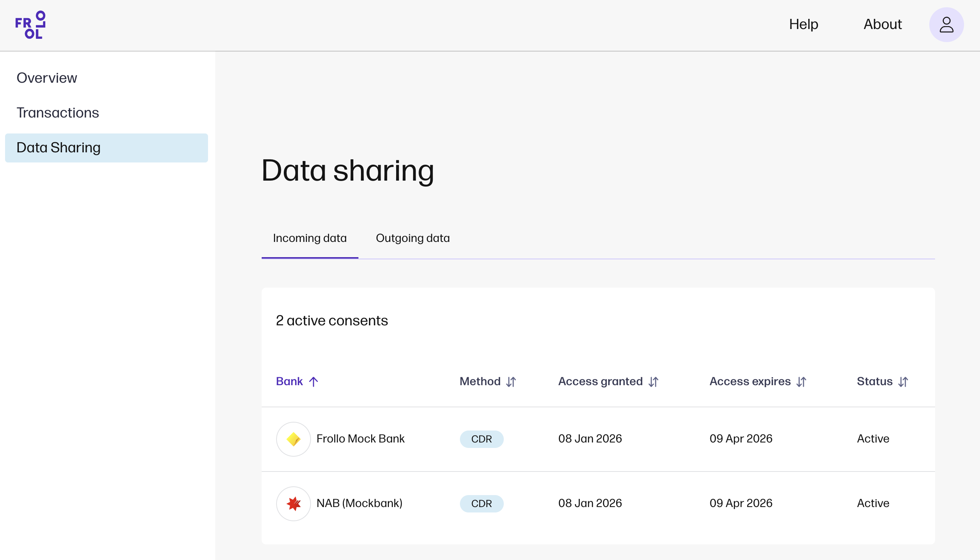Click the NAB Mockbank star logo
Screen dimensions: 980x560
(293, 503)
